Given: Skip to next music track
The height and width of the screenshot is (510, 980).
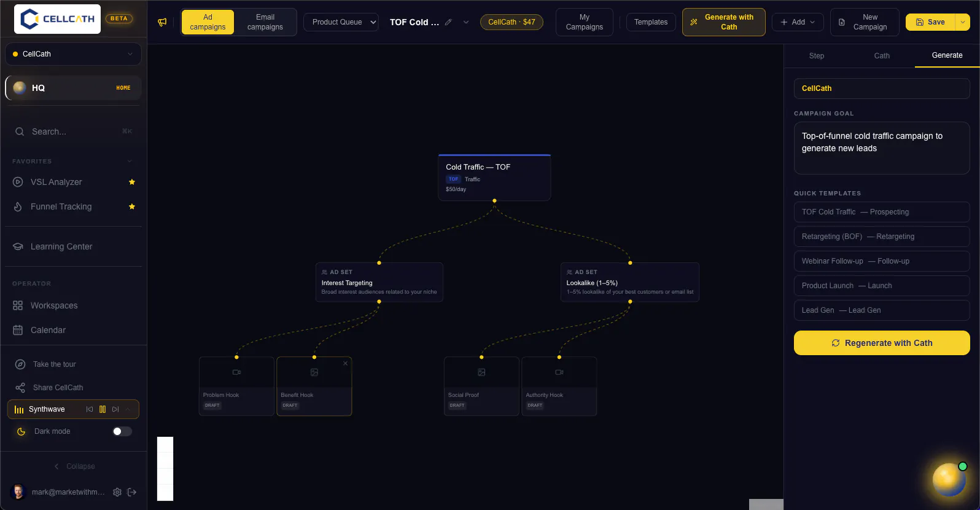Looking at the screenshot, I should click(115, 409).
